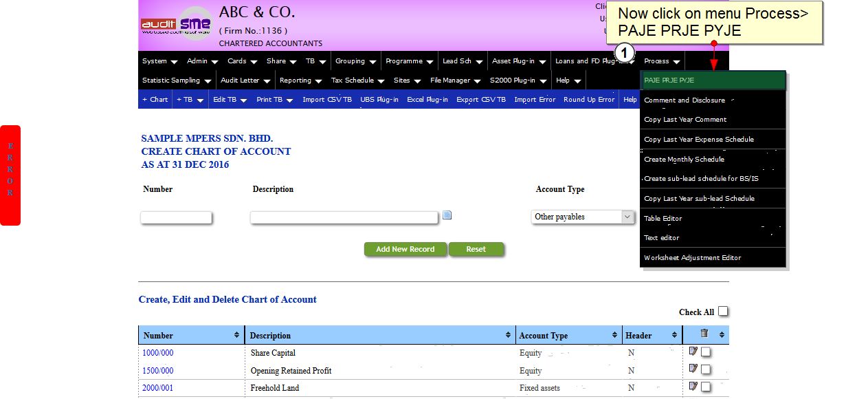Click the Add New Record button
This screenshot has height=399, width=868.
coord(405,249)
